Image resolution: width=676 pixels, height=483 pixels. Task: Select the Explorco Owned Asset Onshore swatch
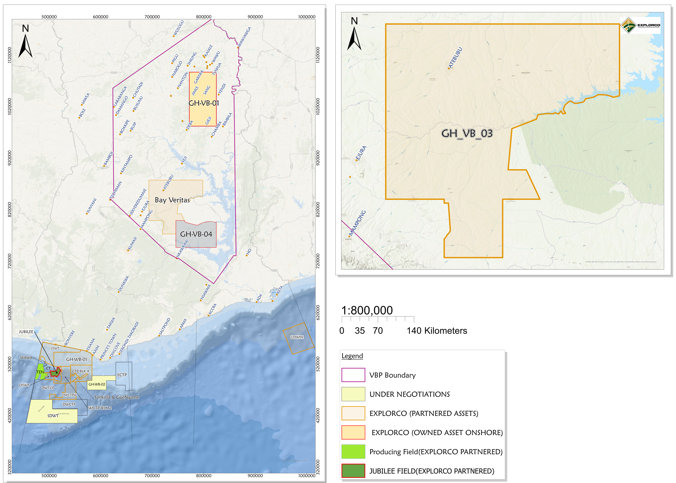(x=353, y=433)
